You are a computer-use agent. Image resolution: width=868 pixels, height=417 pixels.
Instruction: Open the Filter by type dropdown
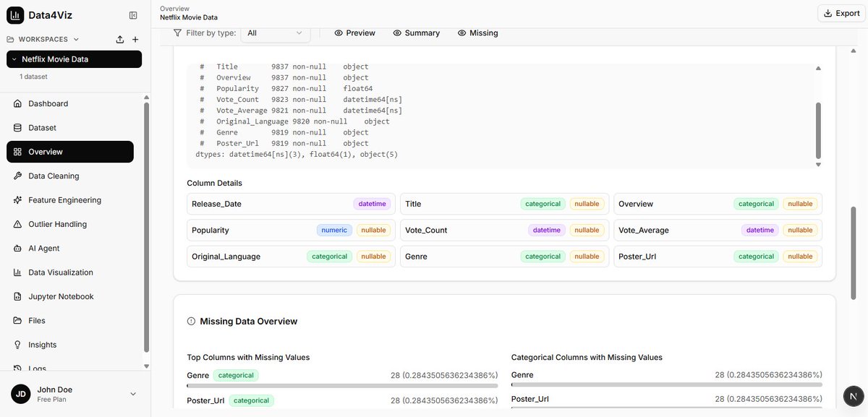click(x=275, y=32)
